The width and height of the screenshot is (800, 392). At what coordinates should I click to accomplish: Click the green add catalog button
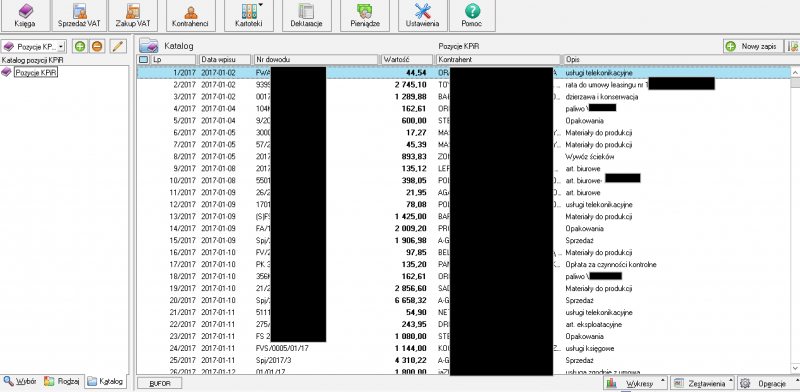coord(80,46)
